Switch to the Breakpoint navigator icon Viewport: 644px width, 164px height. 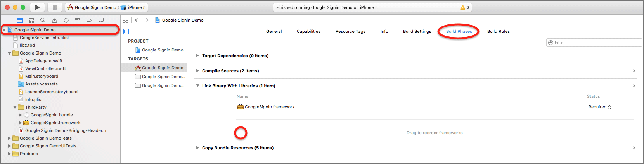(x=89, y=20)
